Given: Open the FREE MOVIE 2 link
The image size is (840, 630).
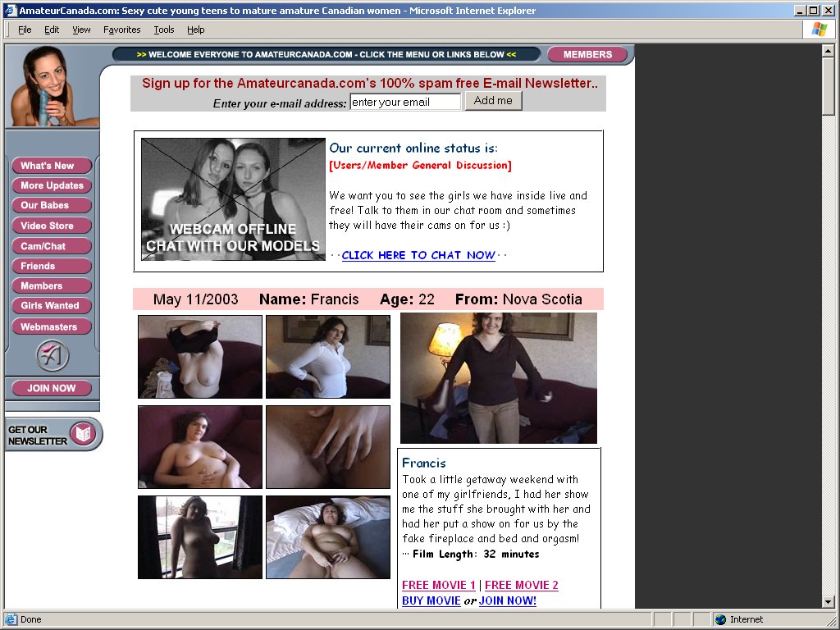Looking at the screenshot, I should [522, 585].
